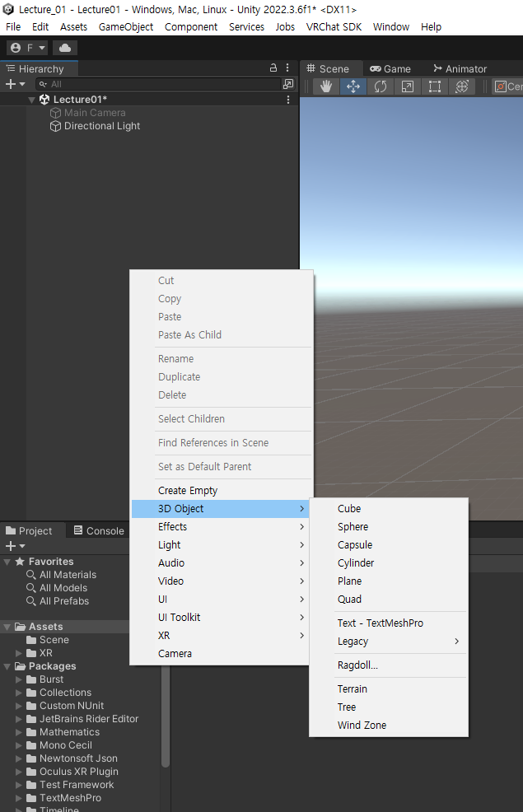The height and width of the screenshot is (812, 523).
Task: Expand the Audio submenu
Action: (221, 563)
